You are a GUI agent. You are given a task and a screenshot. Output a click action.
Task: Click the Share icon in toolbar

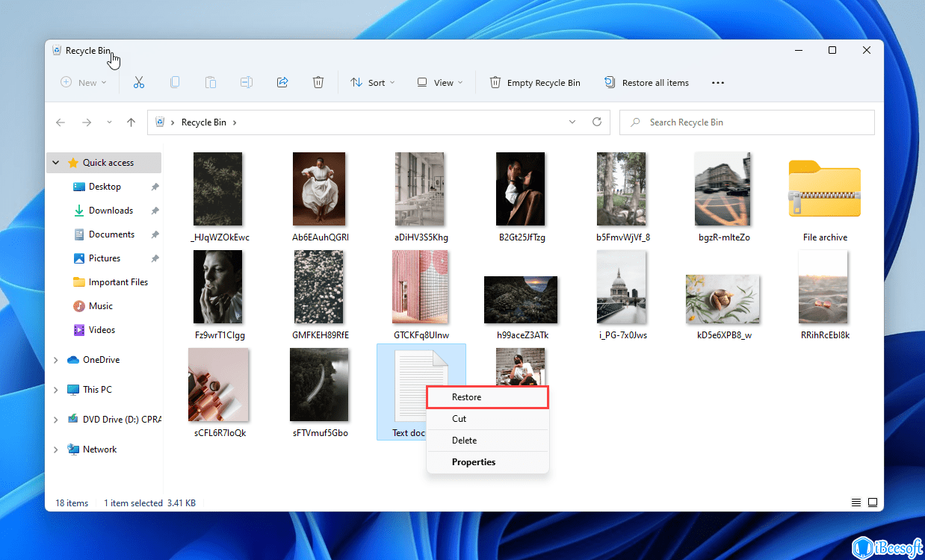pos(282,83)
